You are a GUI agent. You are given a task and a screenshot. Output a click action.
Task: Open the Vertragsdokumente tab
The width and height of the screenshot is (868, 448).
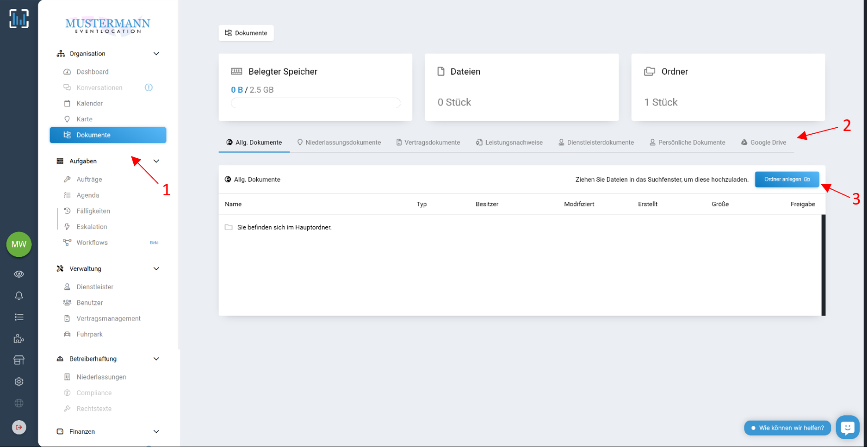[x=428, y=143]
